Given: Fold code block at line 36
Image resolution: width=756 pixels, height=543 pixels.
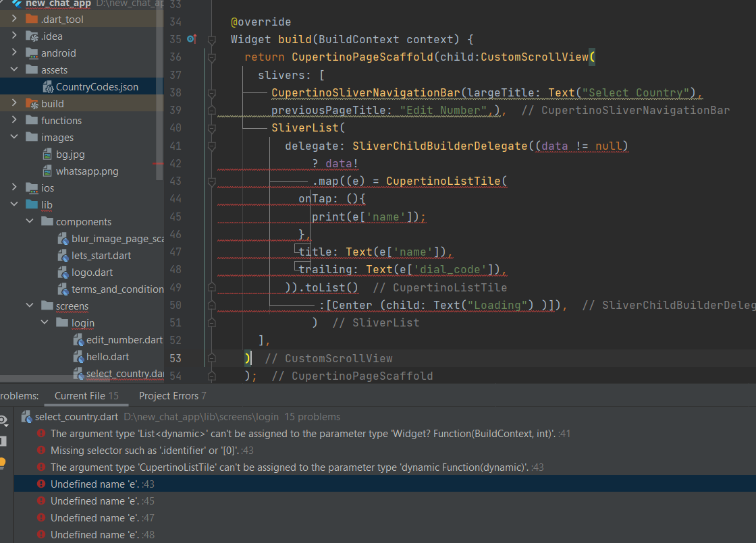Looking at the screenshot, I should 211,57.
